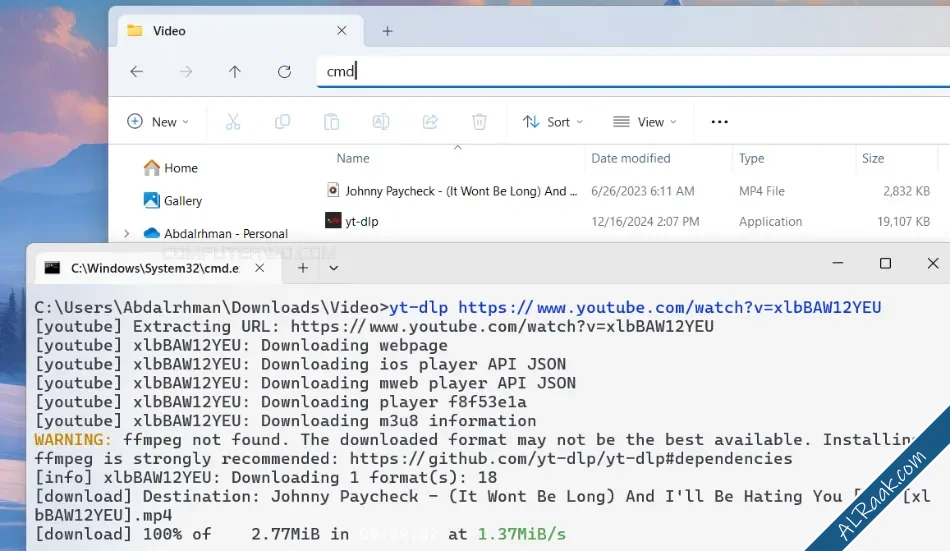Screen dimensions: 950x551
Task: Click the Gallery picture icon
Action: [x=151, y=200]
